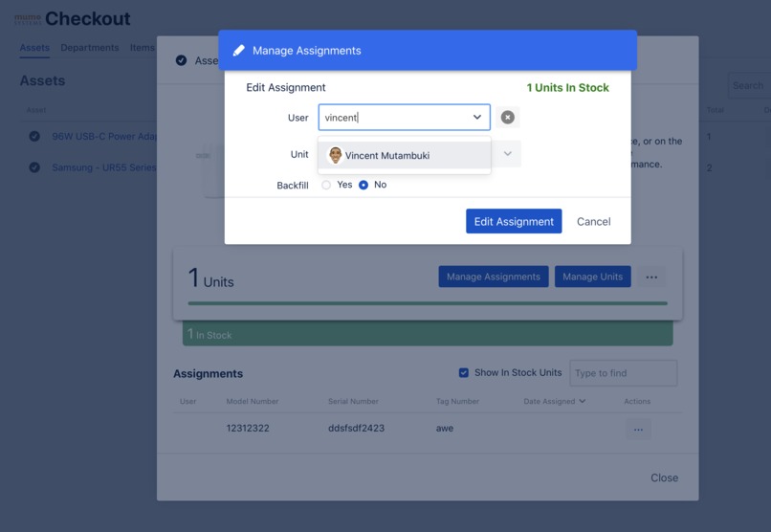Click the Type to find input
This screenshot has height=532, width=771.
[623, 373]
